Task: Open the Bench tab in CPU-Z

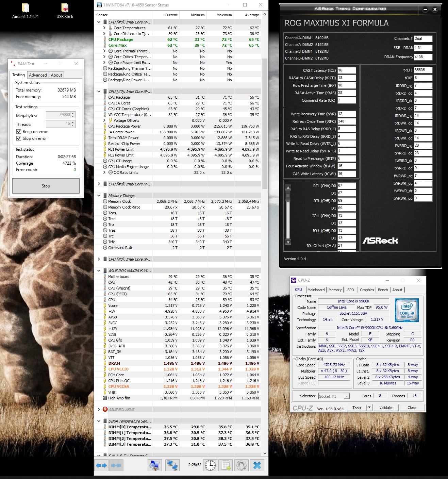Action: (x=383, y=290)
